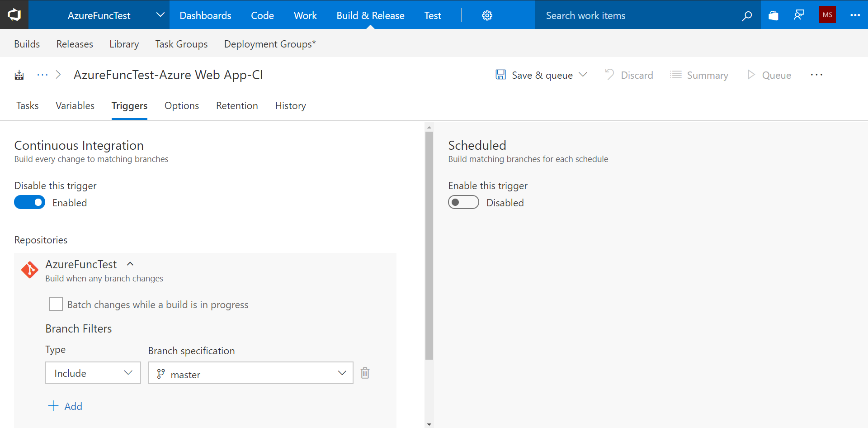The height and width of the screenshot is (428, 868).
Task: Select the Triggers tab
Action: click(129, 105)
